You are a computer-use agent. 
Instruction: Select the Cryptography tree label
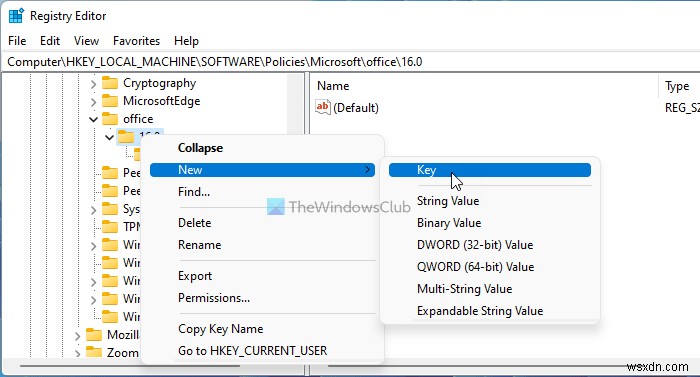[x=159, y=83]
